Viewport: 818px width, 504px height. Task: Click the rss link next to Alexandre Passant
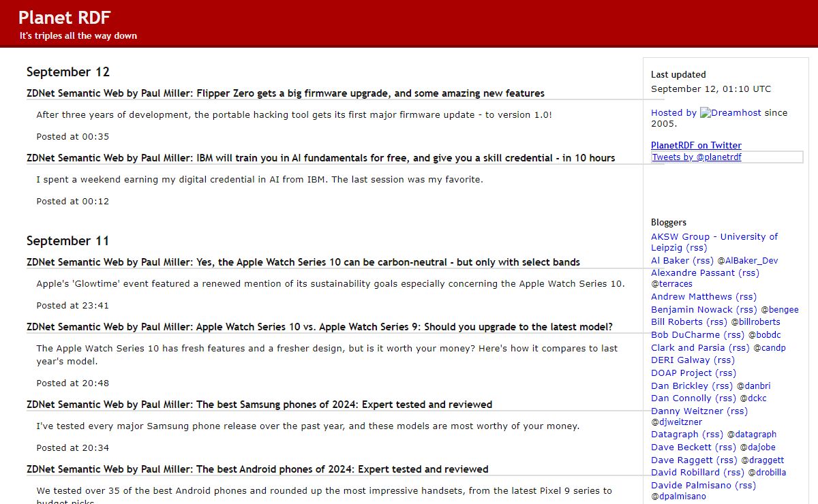[x=748, y=273]
